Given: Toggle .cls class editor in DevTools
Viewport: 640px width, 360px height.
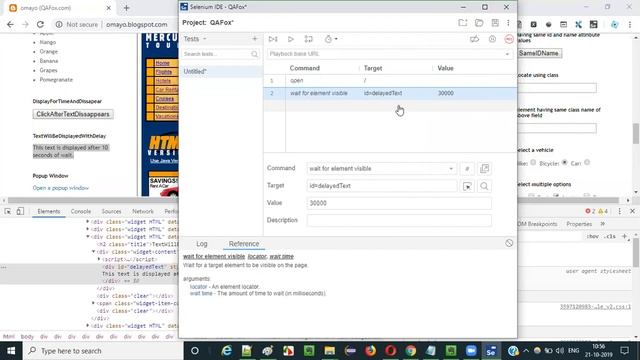Looking at the screenshot, I should 610,237.
